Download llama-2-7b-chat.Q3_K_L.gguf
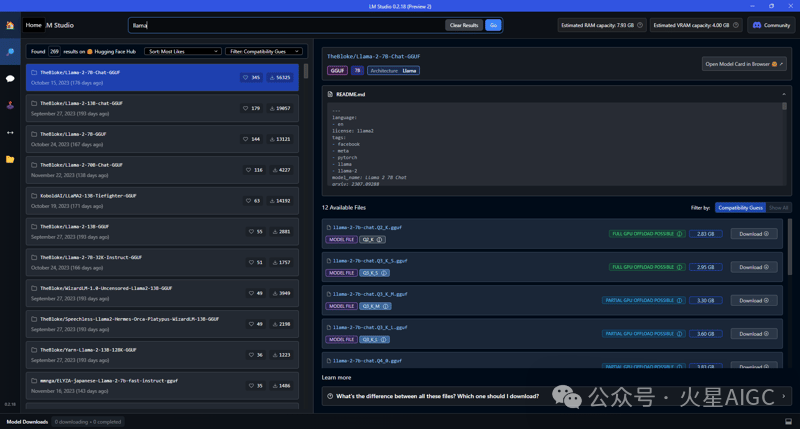Viewport: 800px width, 429px height. click(x=754, y=334)
